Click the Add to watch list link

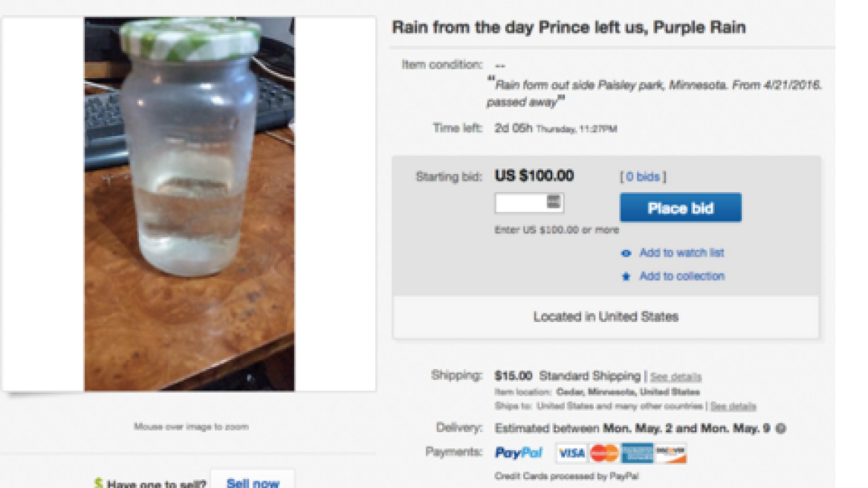[x=681, y=253]
